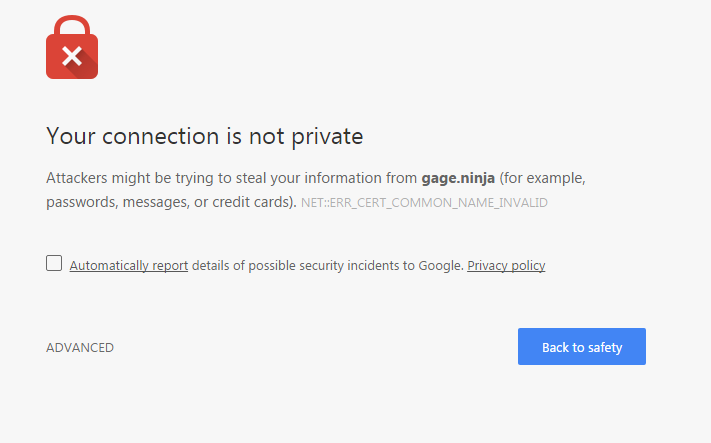Image resolution: width=711 pixels, height=443 pixels.
Task: Expand the ADVANCED section
Action: [x=80, y=347]
